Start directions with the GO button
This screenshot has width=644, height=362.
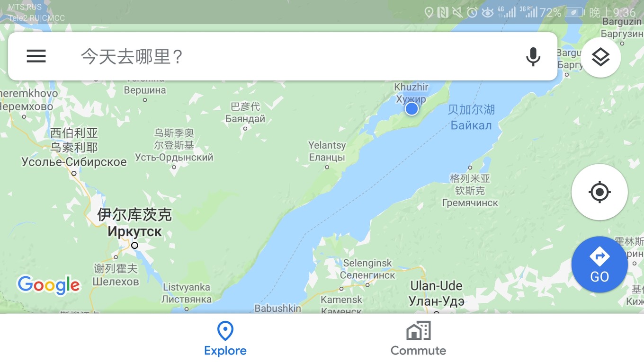point(599,264)
